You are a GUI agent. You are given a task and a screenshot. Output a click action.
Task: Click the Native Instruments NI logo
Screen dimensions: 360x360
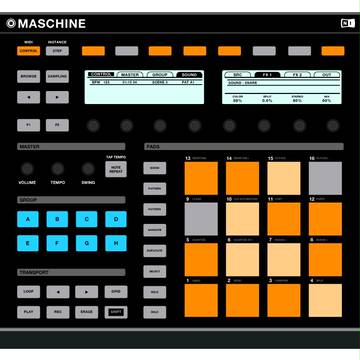click(348, 23)
